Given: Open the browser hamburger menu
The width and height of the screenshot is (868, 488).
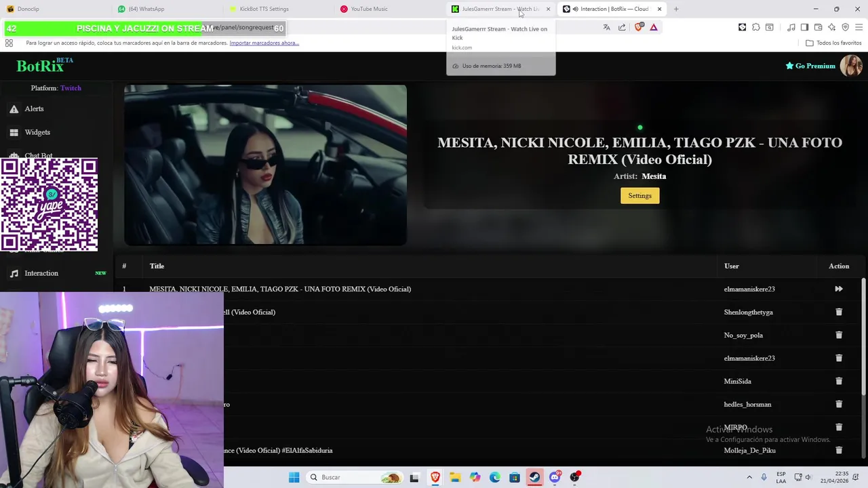Looking at the screenshot, I should pos(859,27).
